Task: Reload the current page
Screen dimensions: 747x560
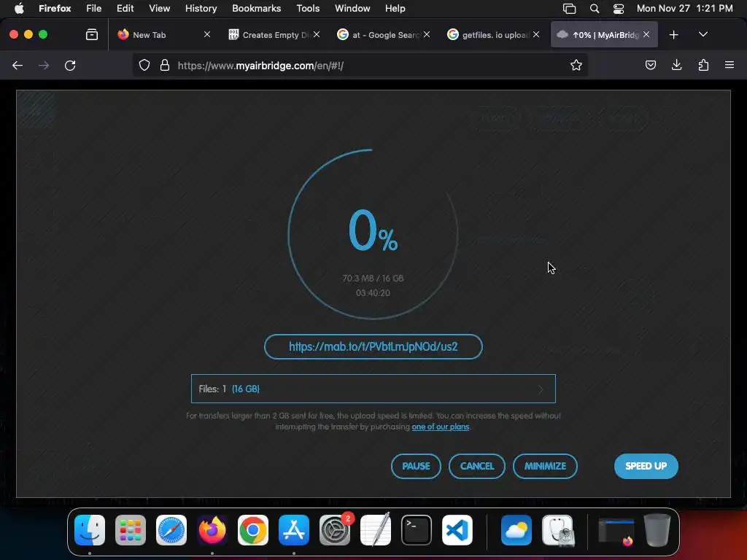Action: [70, 65]
